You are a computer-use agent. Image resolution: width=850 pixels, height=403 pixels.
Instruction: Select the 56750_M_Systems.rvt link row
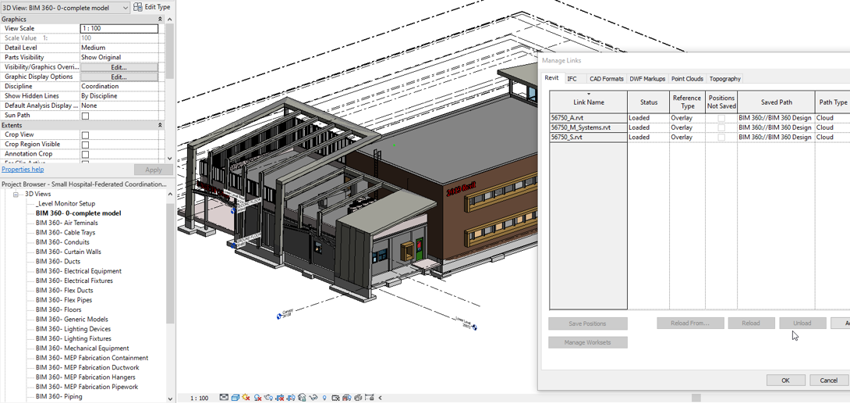click(581, 128)
